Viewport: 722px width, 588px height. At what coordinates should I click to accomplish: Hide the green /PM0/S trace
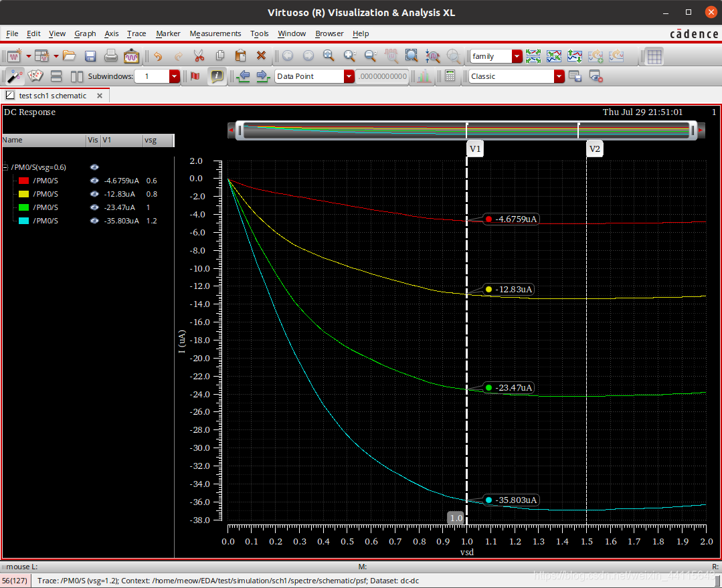point(94,207)
